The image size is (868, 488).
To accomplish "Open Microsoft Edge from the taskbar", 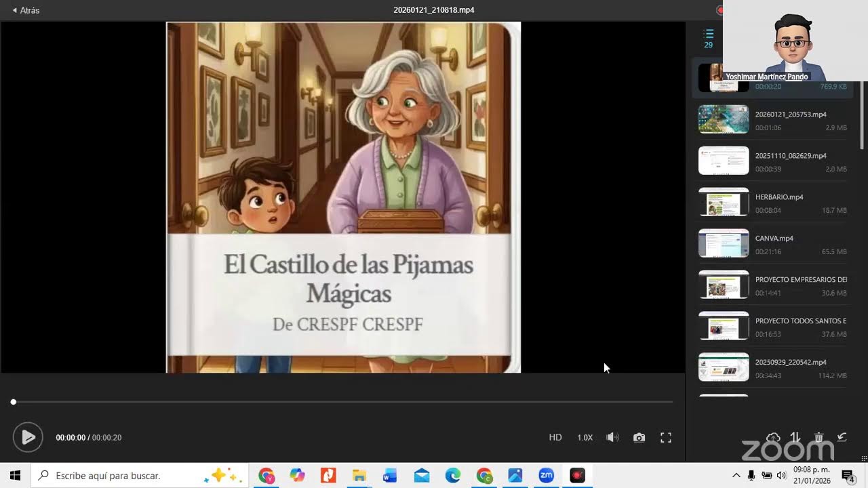I will pyautogui.click(x=452, y=476).
